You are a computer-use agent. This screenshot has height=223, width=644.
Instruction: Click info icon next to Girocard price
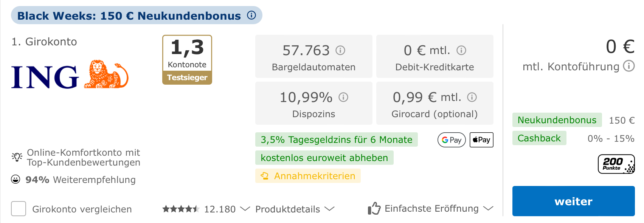point(472,97)
